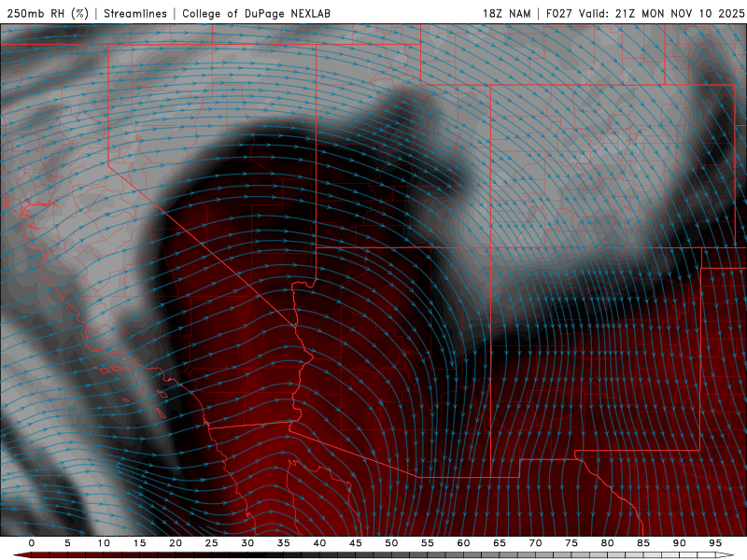Click the '70' colorbar scale label
747x560 pixels.
point(535,543)
